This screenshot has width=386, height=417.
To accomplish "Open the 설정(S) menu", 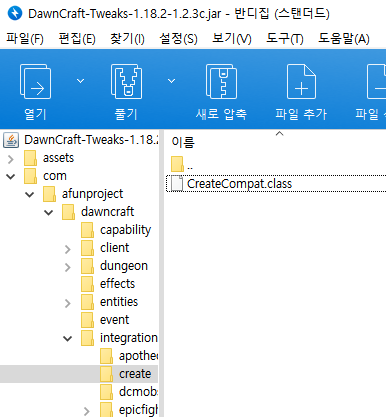I will [x=178, y=39].
